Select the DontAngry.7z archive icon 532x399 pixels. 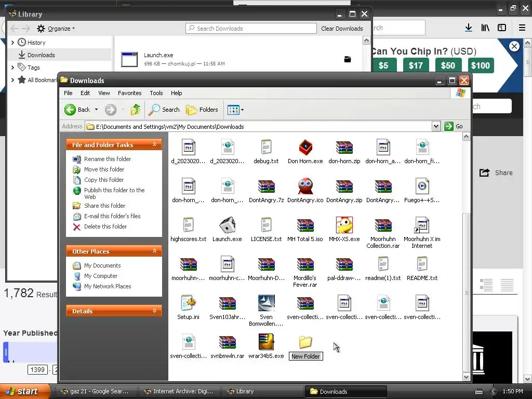[266, 187]
